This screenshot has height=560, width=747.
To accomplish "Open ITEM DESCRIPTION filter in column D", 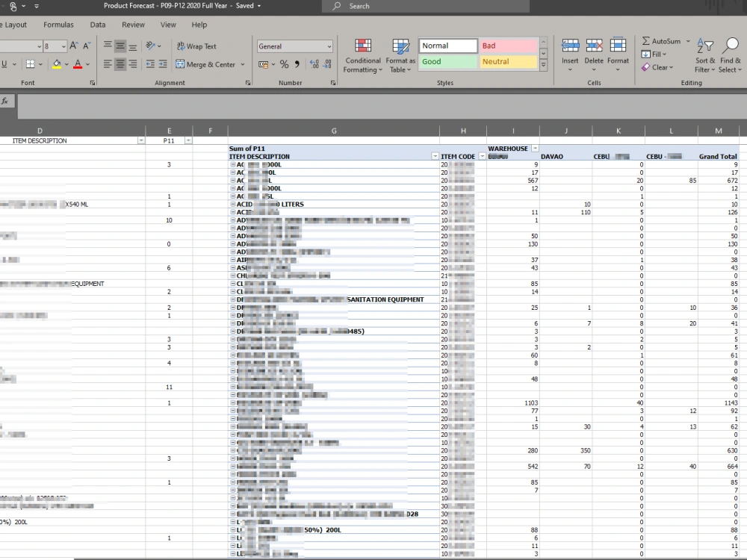I will tap(141, 140).
